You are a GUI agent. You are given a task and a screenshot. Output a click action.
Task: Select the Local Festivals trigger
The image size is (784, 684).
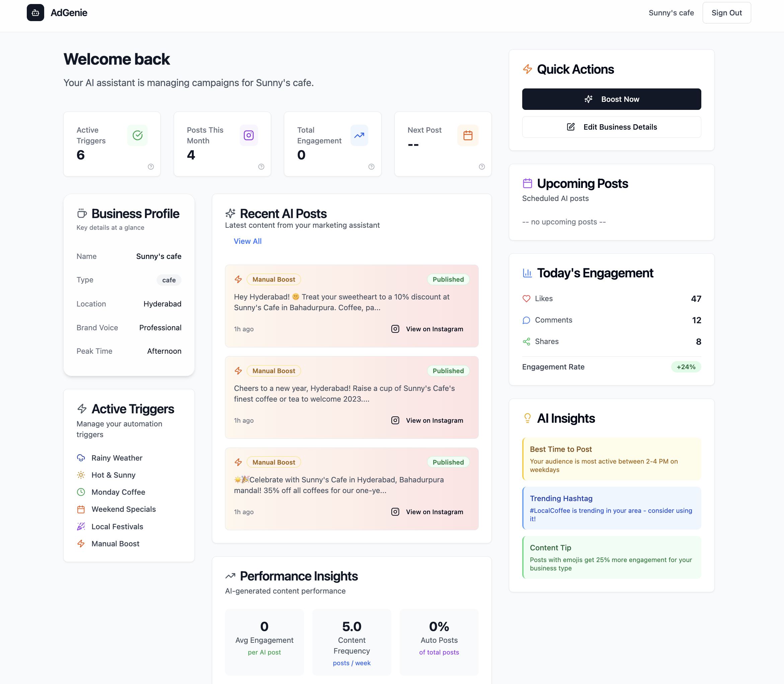[117, 526]
